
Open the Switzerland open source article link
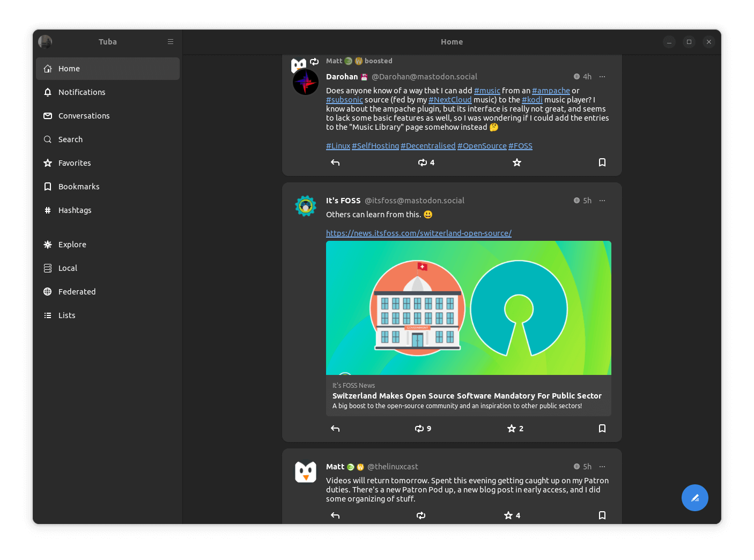(x=419, y=233)
